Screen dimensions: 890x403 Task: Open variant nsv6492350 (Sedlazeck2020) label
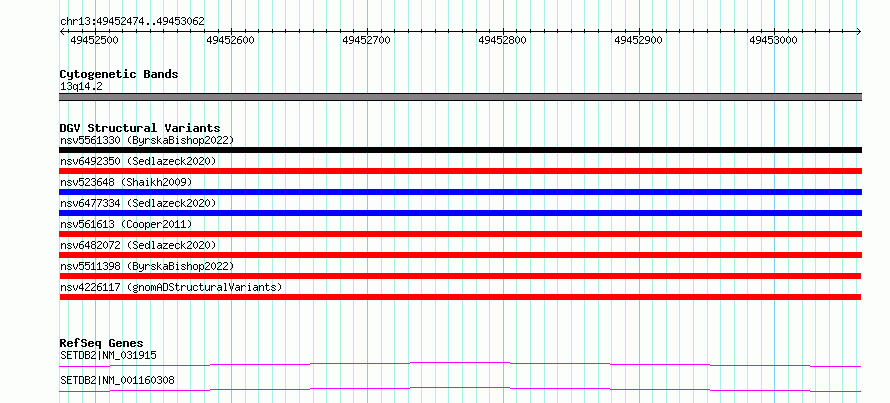[x=138, y=161]
